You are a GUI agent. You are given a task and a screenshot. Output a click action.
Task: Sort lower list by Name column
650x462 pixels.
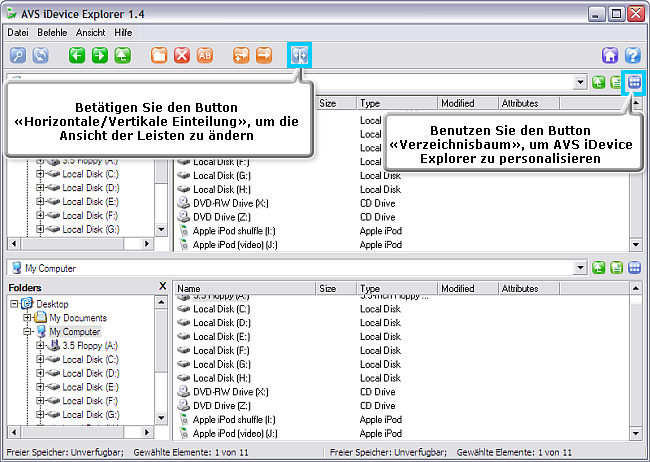coord(245,288)
